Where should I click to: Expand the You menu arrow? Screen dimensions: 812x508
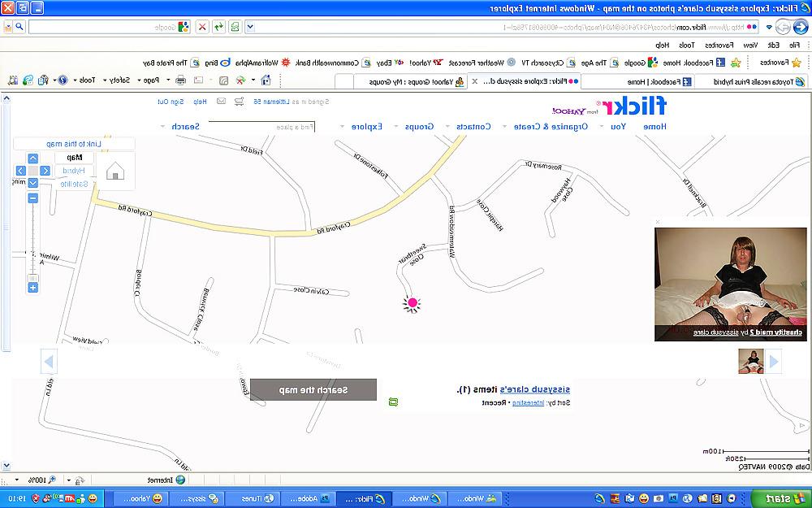[602, 127]
